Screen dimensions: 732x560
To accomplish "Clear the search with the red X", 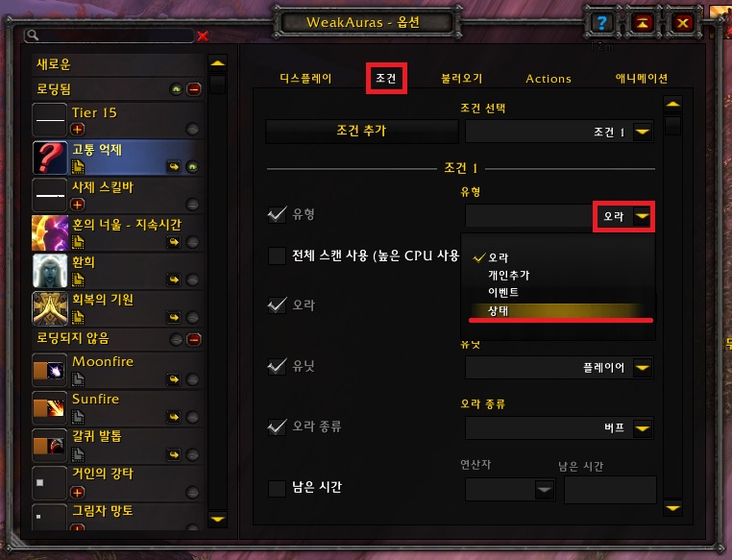I will [x=203, y=36].
